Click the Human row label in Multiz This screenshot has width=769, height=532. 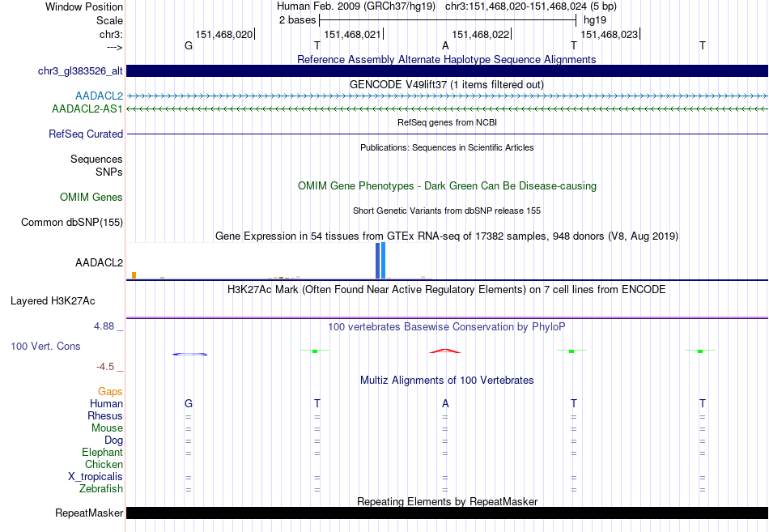pos(106,404)
